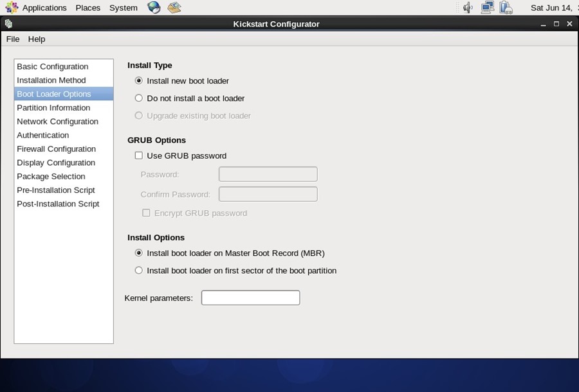Select Partition Information in the sidebar

[53, 107]
